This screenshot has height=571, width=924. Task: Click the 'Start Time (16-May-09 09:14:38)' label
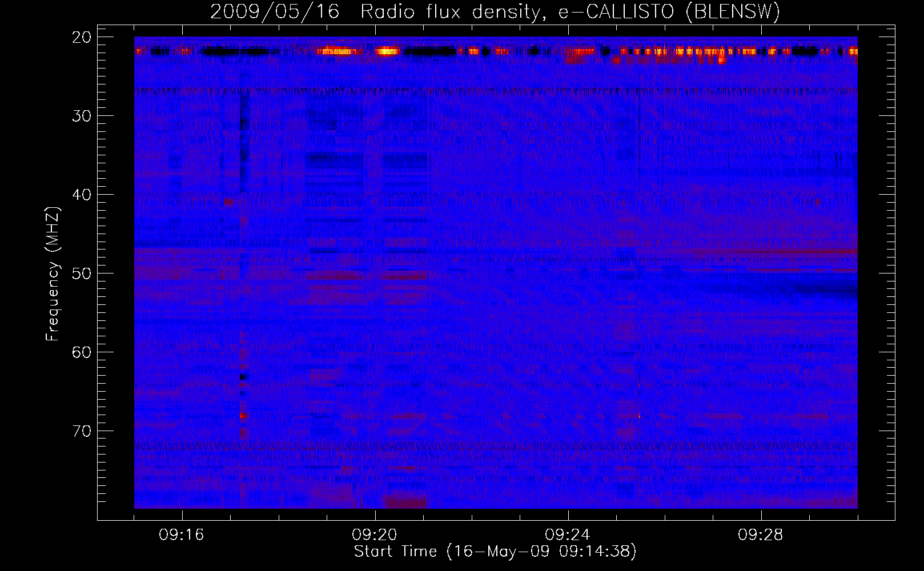click(495, 552)
